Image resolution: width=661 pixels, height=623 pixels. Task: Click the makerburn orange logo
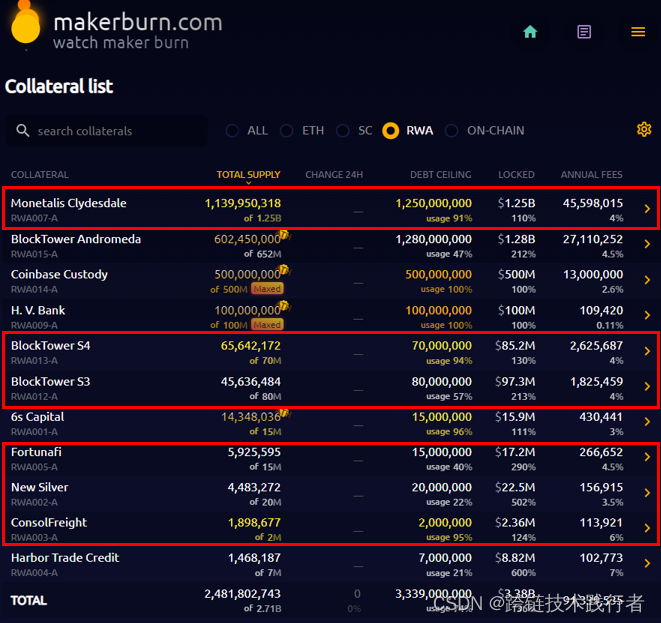[25, 24]
